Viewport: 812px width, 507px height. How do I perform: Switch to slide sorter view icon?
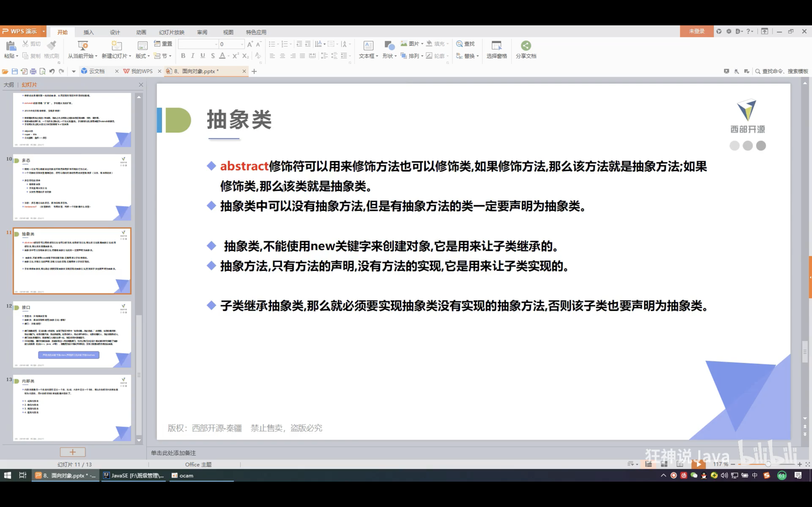664,464
